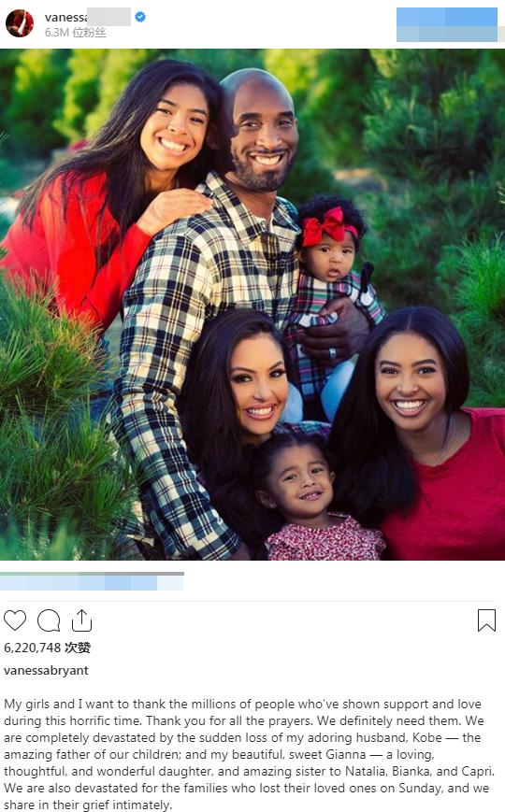Viewport: 505px width, 812px height.
Task: Click the red bow on the baby in photo
Action: click(x=328, y=227)
